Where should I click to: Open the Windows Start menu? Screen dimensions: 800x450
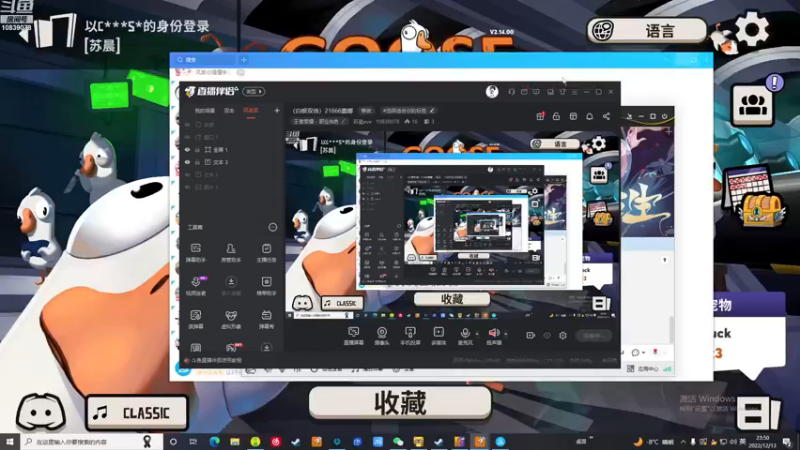[x=10, y=441]
